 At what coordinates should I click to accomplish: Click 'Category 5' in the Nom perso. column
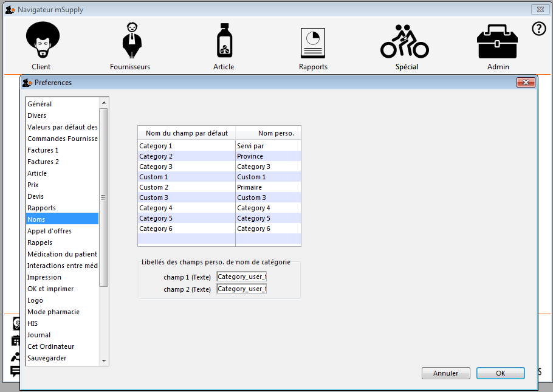[x=269, y=218]
